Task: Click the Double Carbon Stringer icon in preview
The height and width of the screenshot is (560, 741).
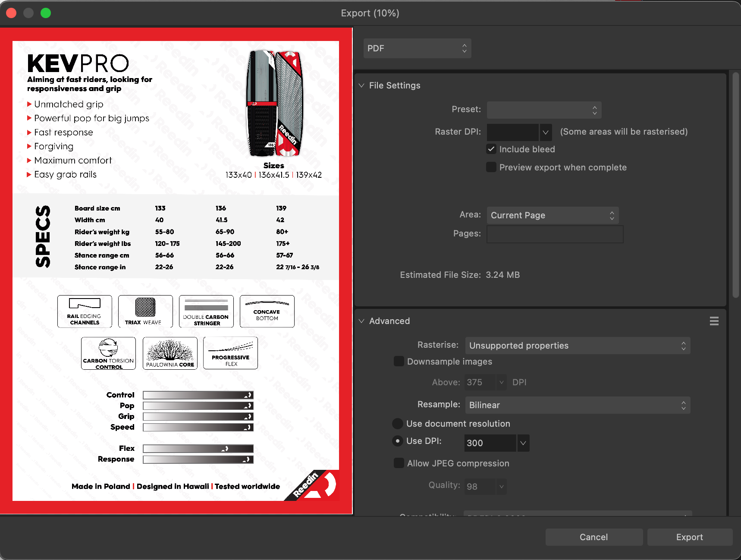Action: (x=206, y=311)
